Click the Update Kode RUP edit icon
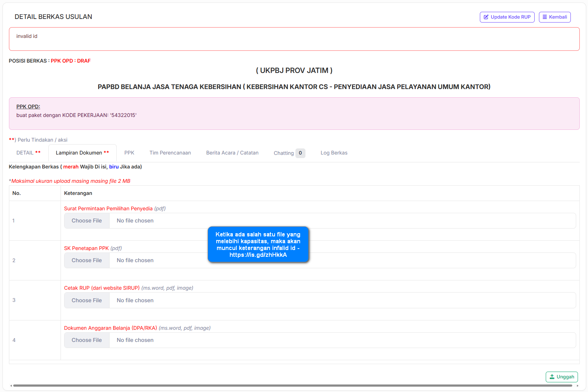 (x=486, y=17)
